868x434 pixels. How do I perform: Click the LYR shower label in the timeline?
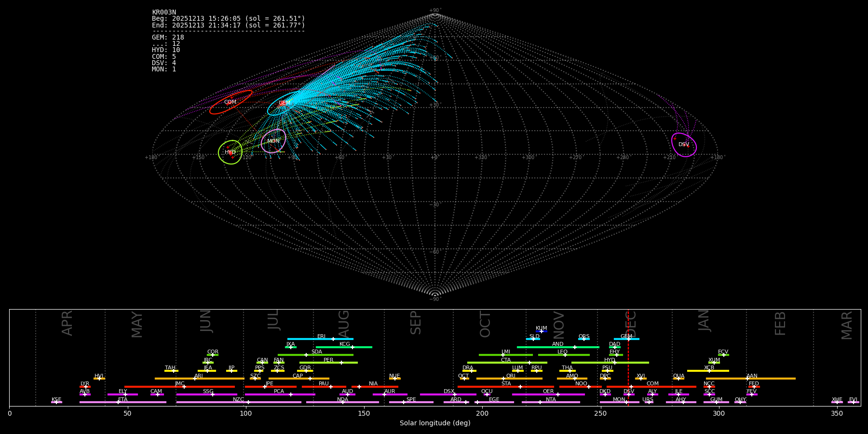[x=84, y=383]
